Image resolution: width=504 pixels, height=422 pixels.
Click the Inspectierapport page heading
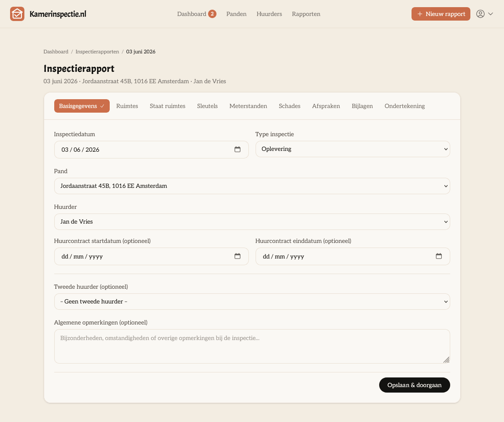click(79, 69)
